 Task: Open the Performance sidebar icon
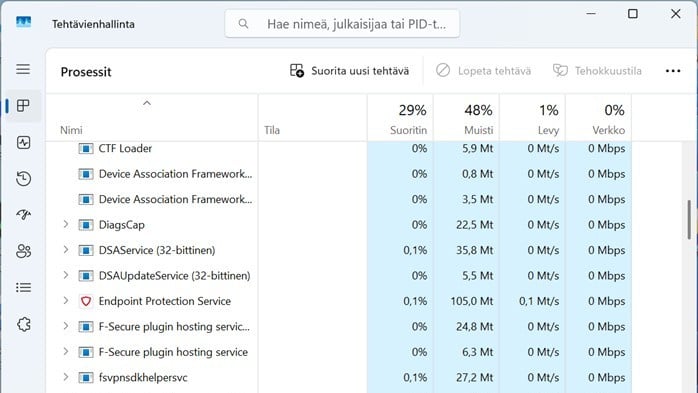pyautogui.click(x=23, y=142)
